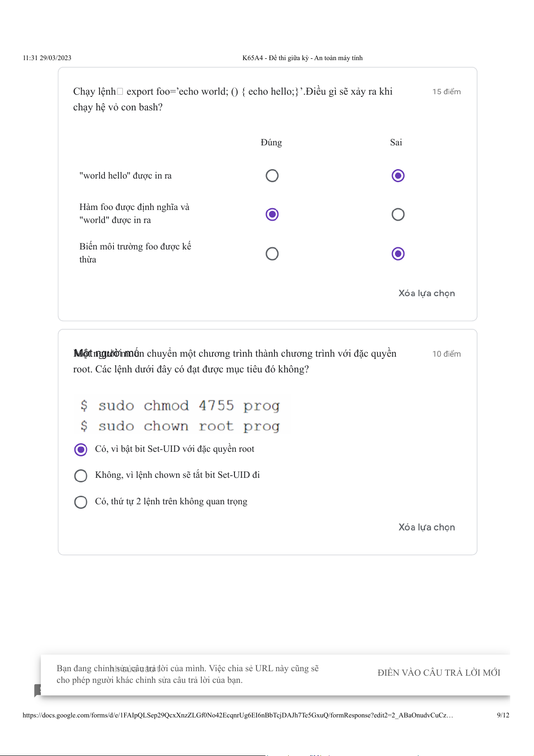
Task: Choose Đúng for 'Biến môi trường foo được kế thừa'
Action: click(272, 254)
